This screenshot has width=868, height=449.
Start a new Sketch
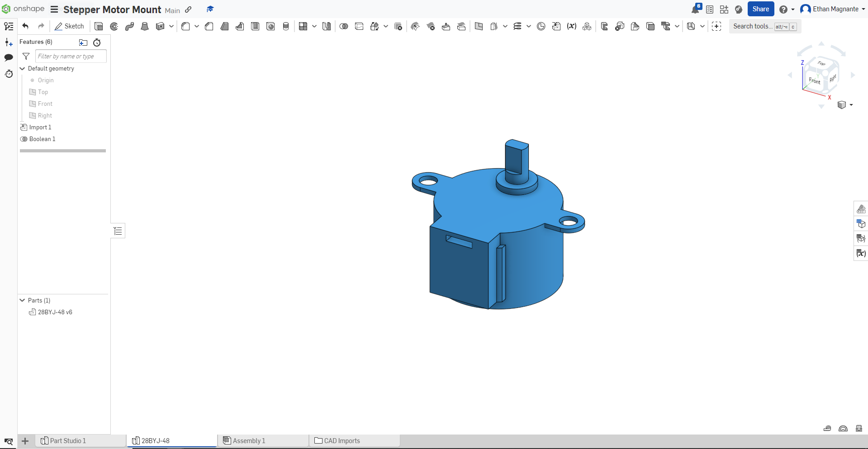coord(69,27)
